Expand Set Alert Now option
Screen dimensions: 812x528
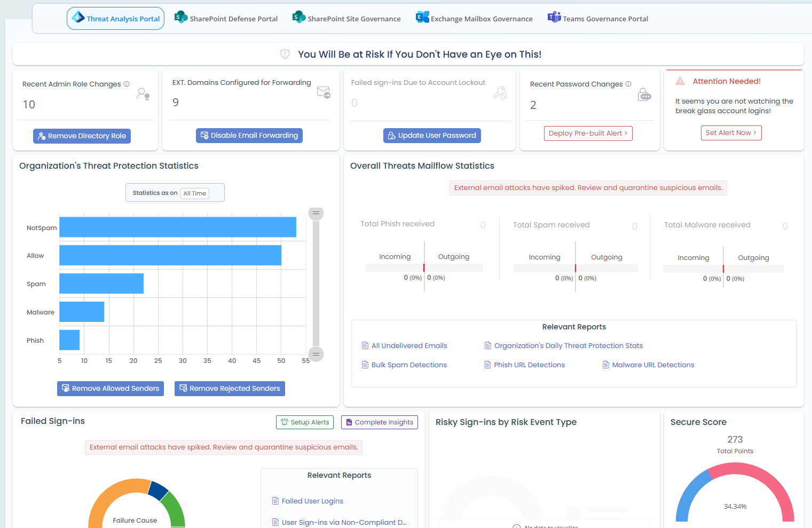731,133
